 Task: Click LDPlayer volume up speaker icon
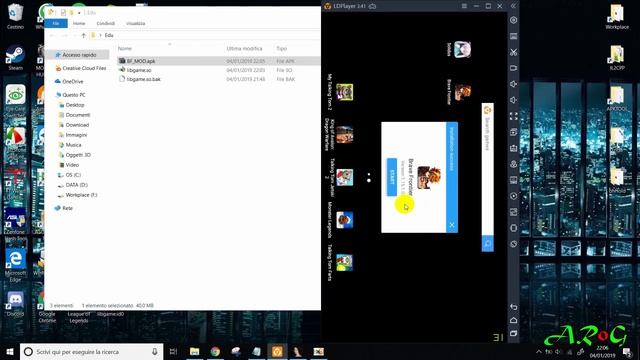[514, 84]
